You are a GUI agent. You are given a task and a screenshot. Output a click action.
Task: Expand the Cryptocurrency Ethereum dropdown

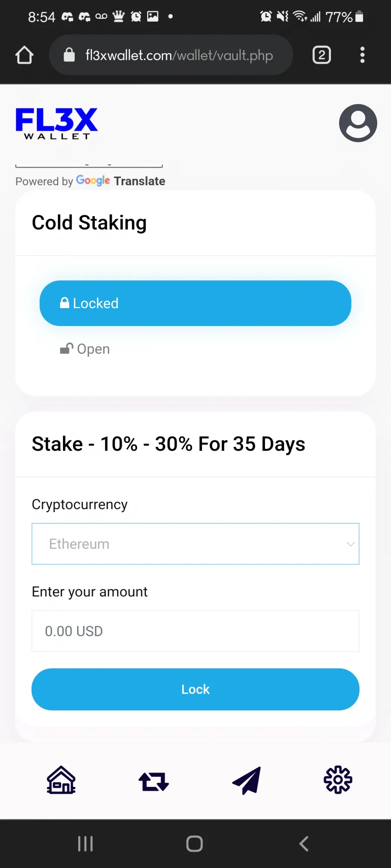click(x=195, y=544)
